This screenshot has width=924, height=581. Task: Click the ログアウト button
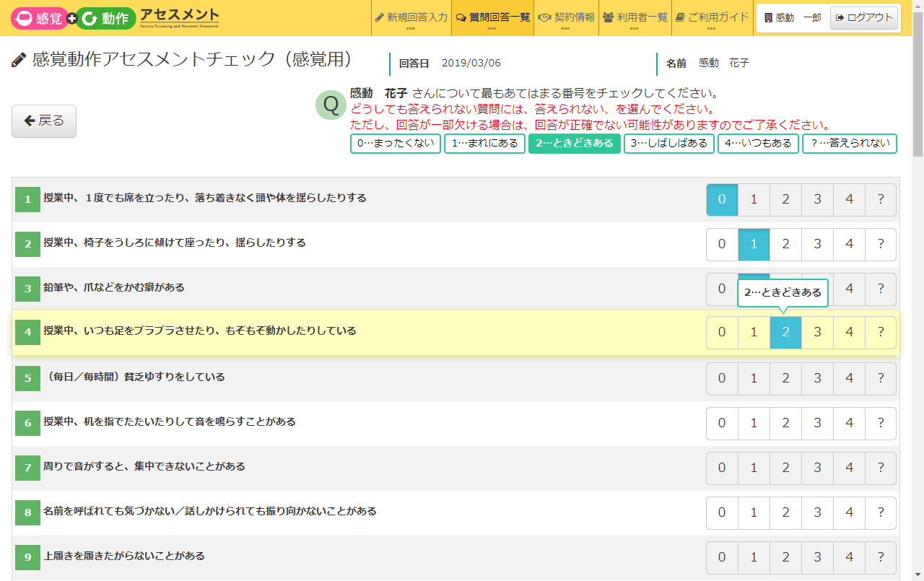coord(864,18)
